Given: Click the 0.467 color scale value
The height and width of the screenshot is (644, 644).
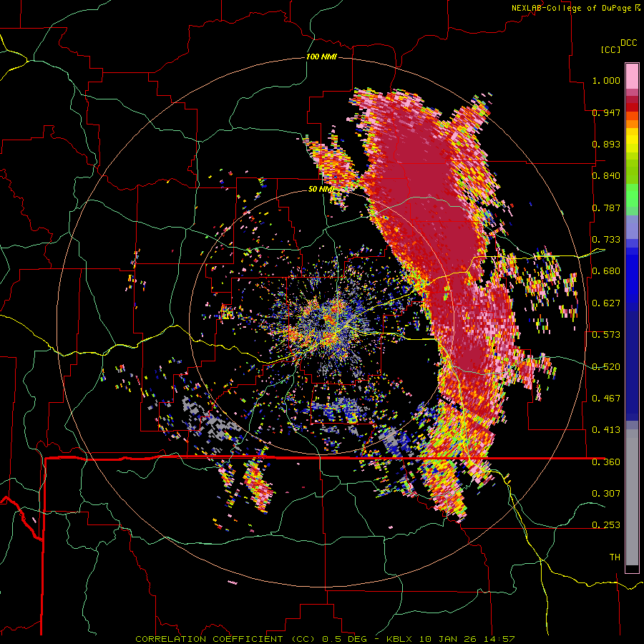Looking at the screenshot, I should coord(606,399).
